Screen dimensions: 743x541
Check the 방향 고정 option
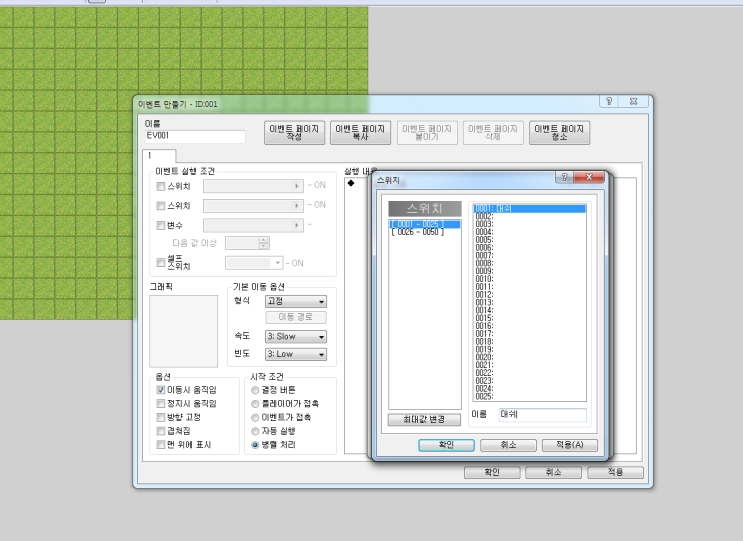tap(161, 417)
